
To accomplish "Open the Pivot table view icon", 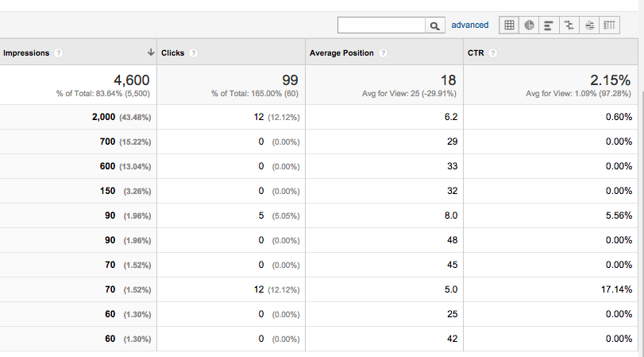I will point(610,25).
